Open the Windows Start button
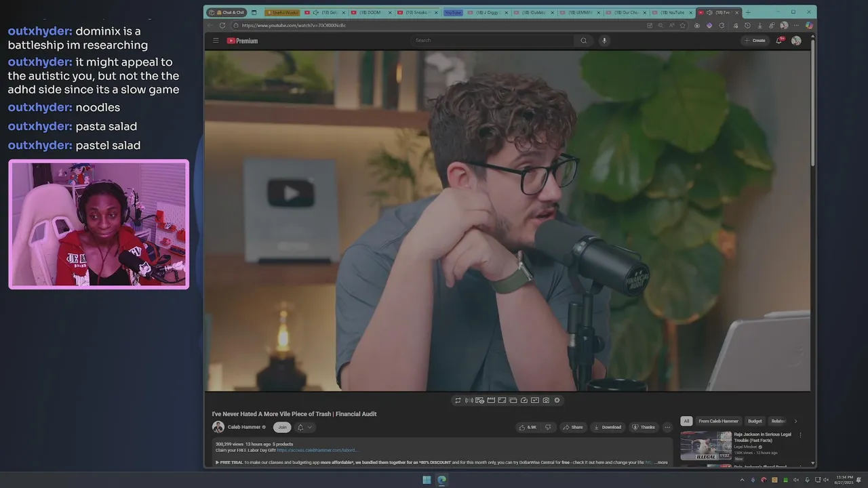Screen dimensions: 868x488 [x=427, y=480]
